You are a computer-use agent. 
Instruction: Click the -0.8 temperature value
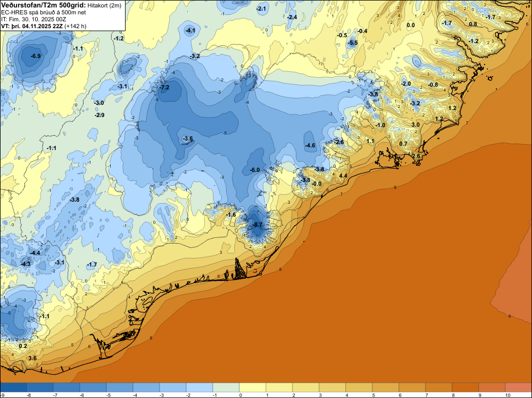(x=433, y=85)
